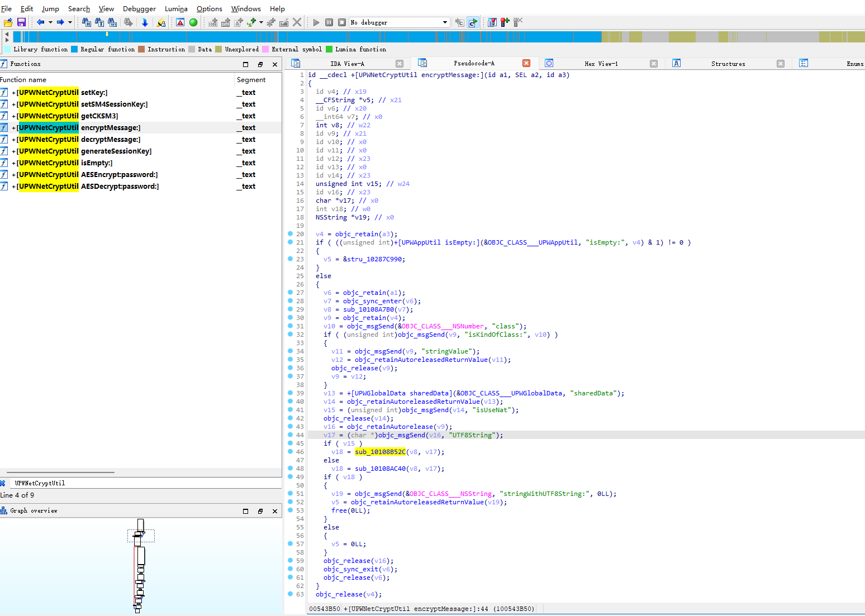Add a new breakpoint via the toolbar icon

pos(505,22)
